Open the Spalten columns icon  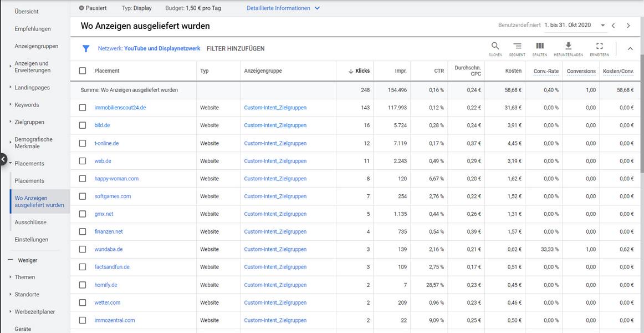(540, 46)
